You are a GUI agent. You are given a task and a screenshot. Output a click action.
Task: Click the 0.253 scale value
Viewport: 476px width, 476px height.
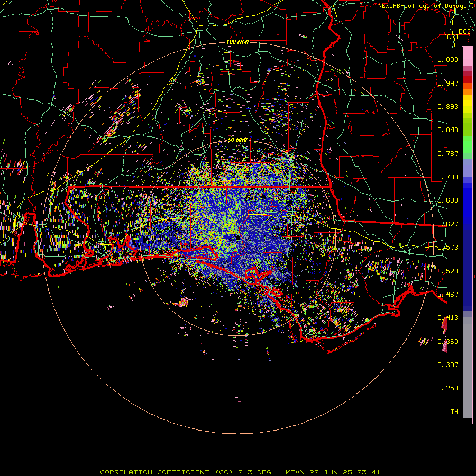click(448, 388)
